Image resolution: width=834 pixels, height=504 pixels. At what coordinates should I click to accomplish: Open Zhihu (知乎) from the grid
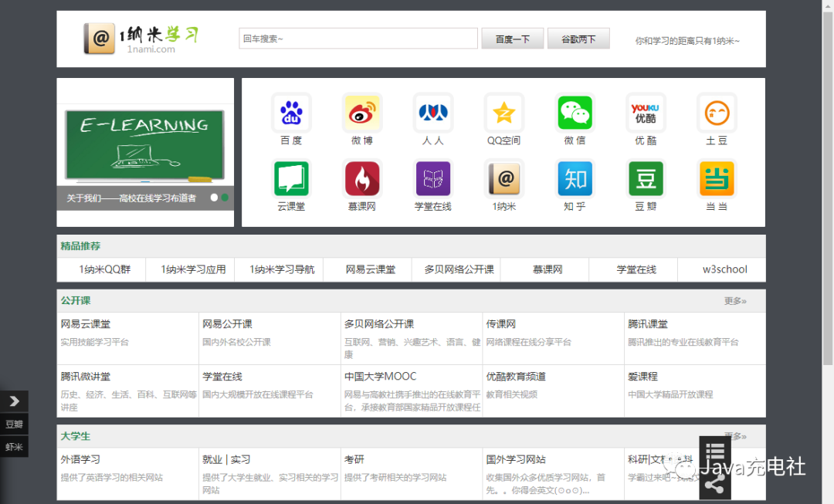point(575,179)
